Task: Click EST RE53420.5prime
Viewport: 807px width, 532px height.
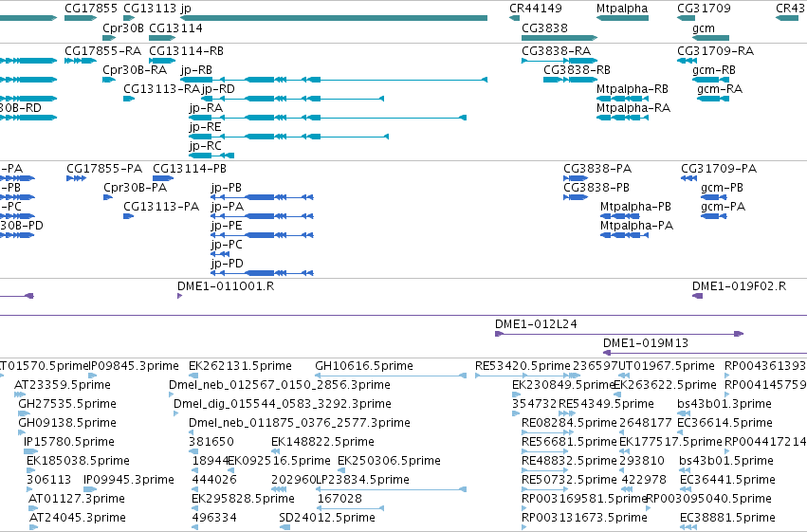Action: point(523,376)
